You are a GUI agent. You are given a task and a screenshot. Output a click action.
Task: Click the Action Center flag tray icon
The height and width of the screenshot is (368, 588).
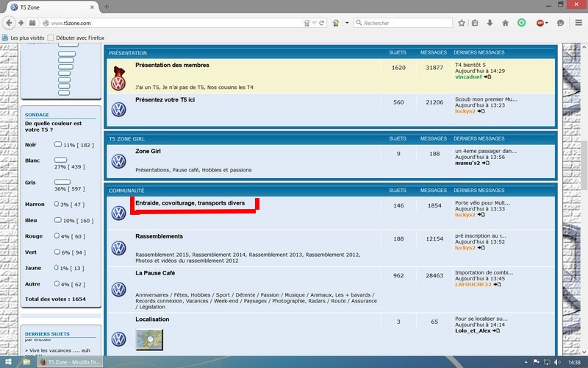[537, 362]
